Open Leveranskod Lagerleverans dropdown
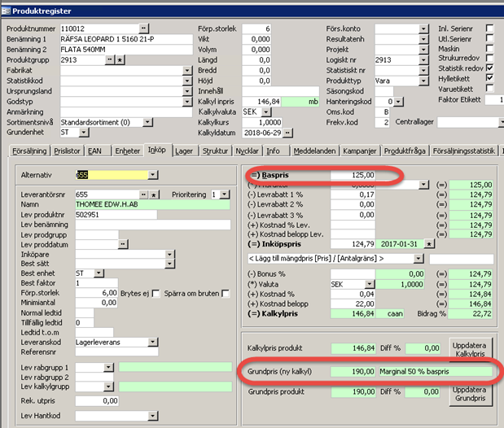The height and width of the screenshot is (428, 504). tap(153, 342)
